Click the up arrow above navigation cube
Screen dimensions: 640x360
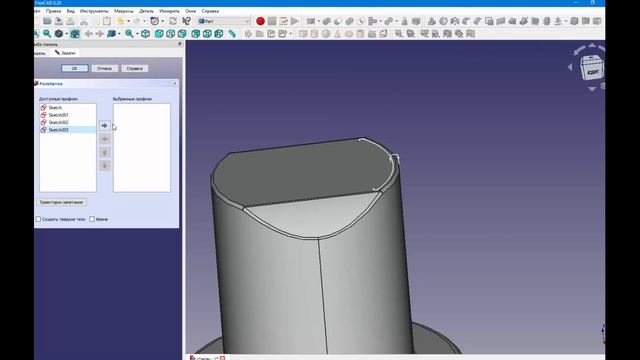pos(592,46)
